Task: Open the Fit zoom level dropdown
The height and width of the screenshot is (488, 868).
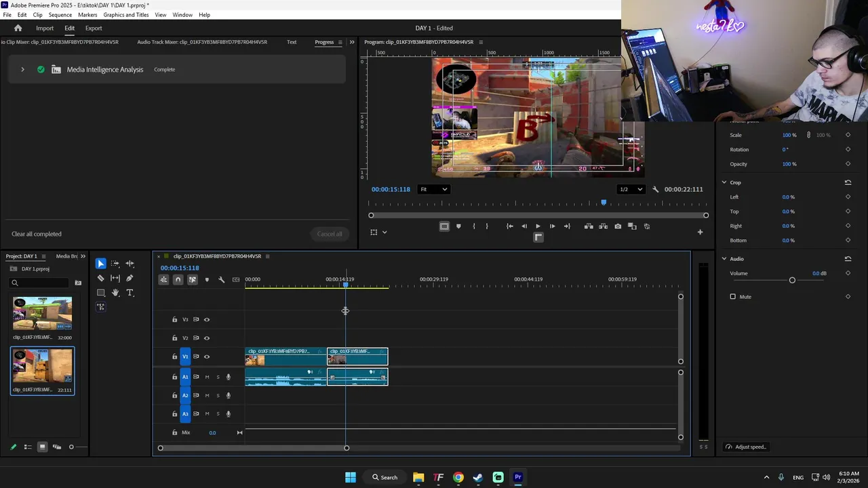Action: click(x=433, y=189)
